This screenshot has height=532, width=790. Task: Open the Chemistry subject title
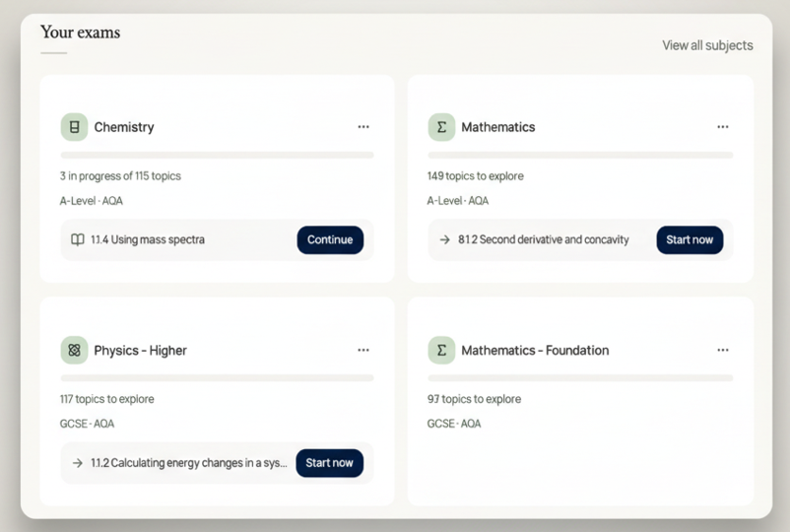tap(124, 127)
